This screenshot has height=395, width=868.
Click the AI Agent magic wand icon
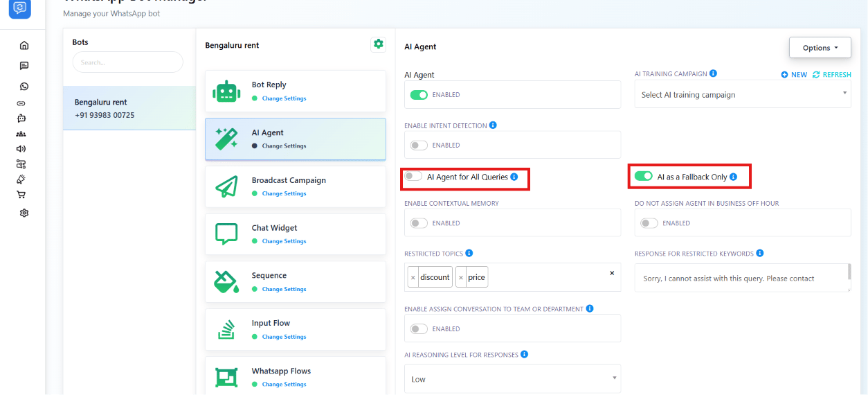click(x=226, y=139)
